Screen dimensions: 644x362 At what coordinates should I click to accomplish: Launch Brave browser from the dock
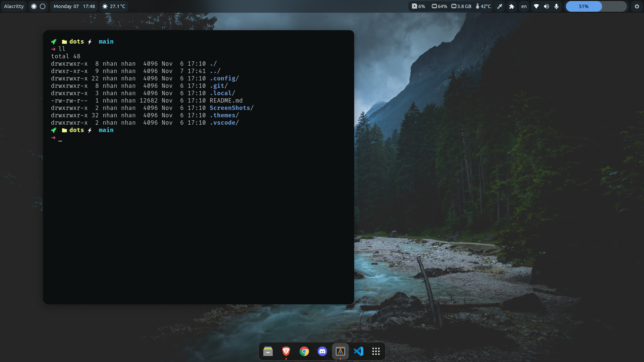click(286, 351)
